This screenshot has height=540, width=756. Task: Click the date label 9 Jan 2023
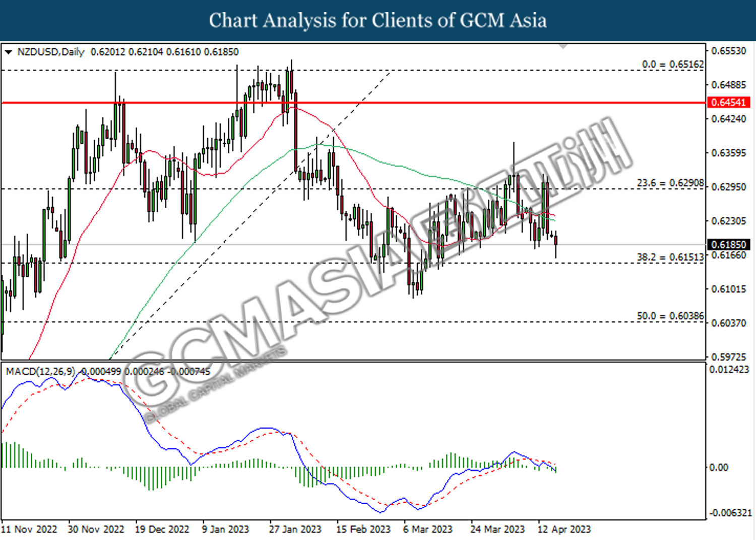coord(225,529)
